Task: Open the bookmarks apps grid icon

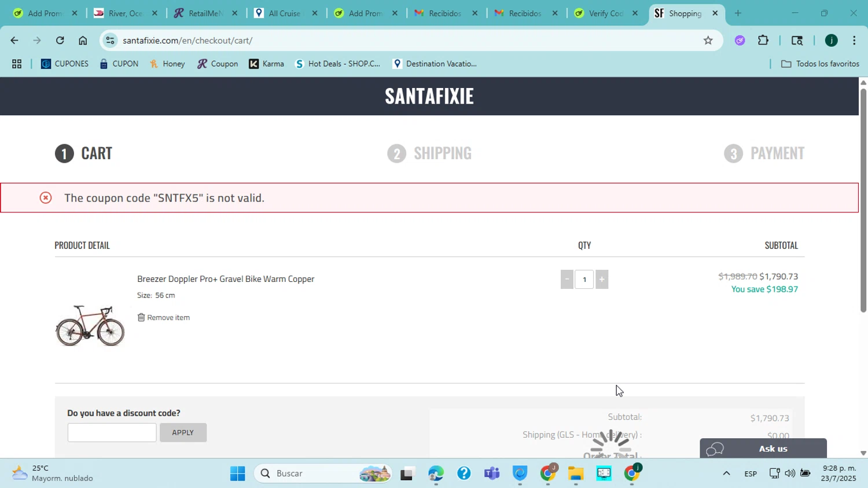Action: click(x=17, y=64)
